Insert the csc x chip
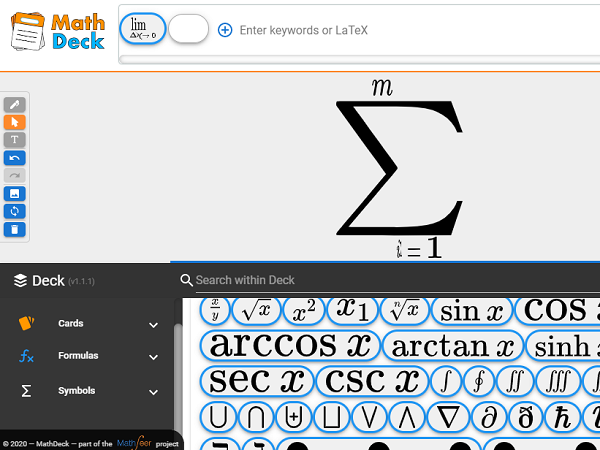This screenshot has width=600, height=450. [x=372, y=381]
